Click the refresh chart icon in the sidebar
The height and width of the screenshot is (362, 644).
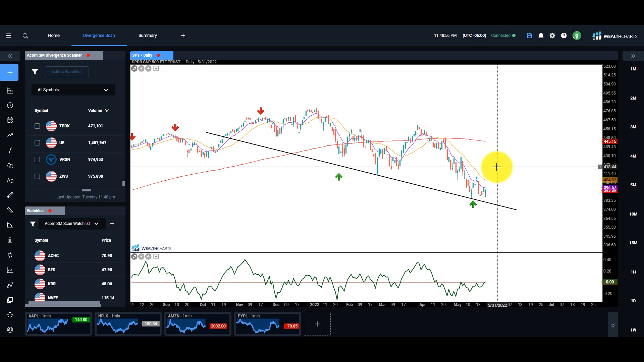tap(10, 255)
